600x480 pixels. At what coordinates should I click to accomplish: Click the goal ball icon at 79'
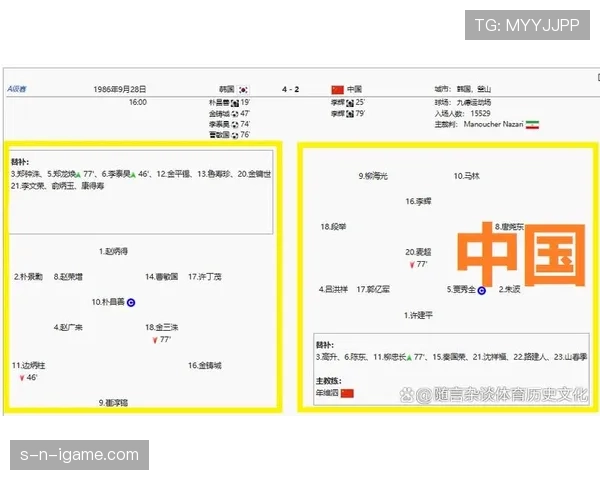(x=350, y=114)
